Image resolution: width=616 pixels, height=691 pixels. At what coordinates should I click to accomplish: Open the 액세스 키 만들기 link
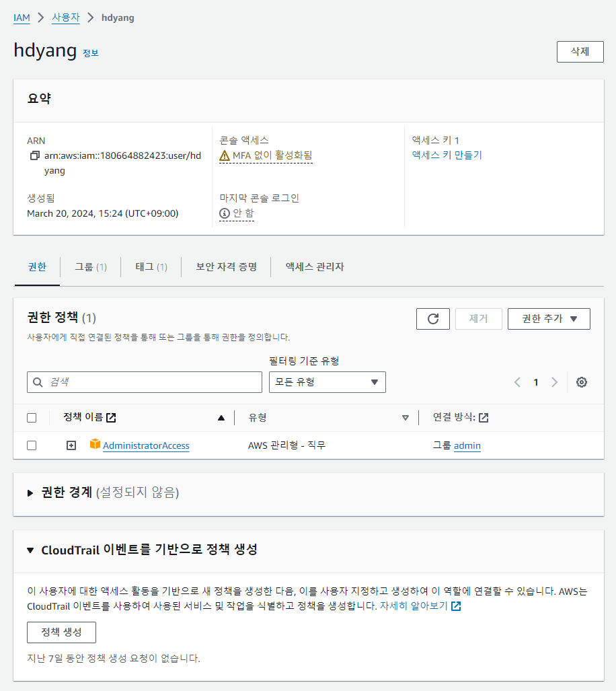click(x=447, y=155)
